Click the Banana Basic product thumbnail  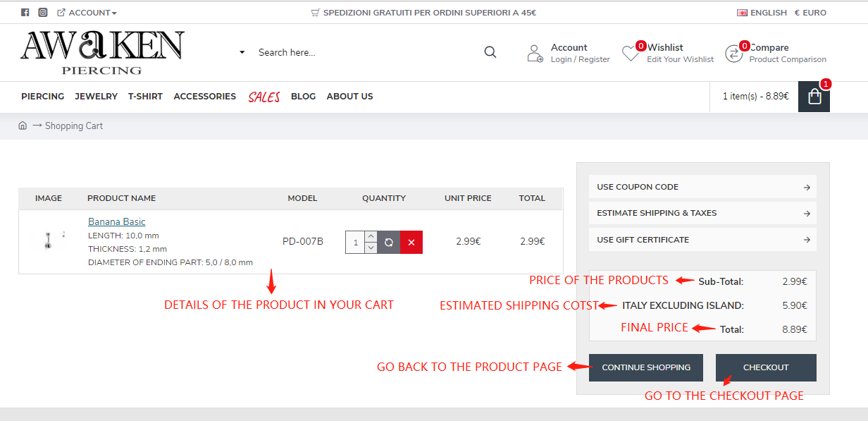49,241
